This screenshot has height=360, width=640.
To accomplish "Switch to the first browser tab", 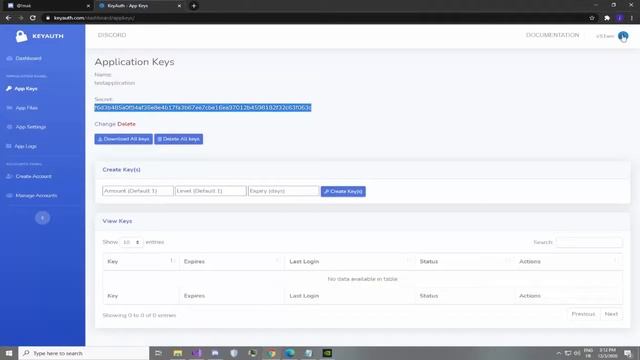I will coord(48,6).
